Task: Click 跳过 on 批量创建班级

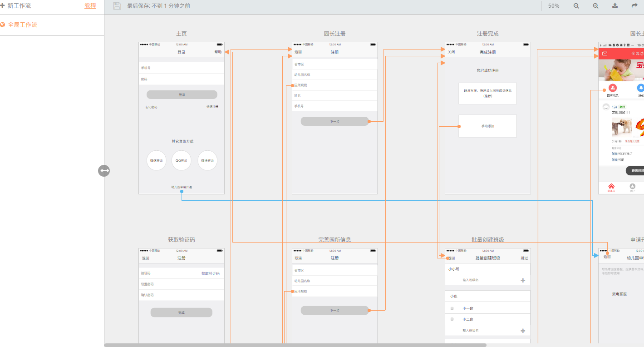Action: (524, 258)
